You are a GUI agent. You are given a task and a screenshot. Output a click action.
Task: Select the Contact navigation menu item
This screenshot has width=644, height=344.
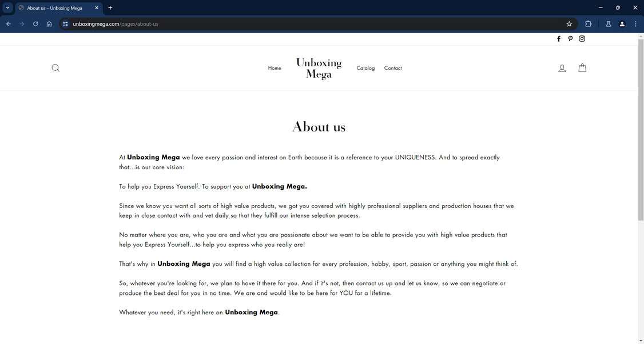pyautogui.click(x=393, y=67)
